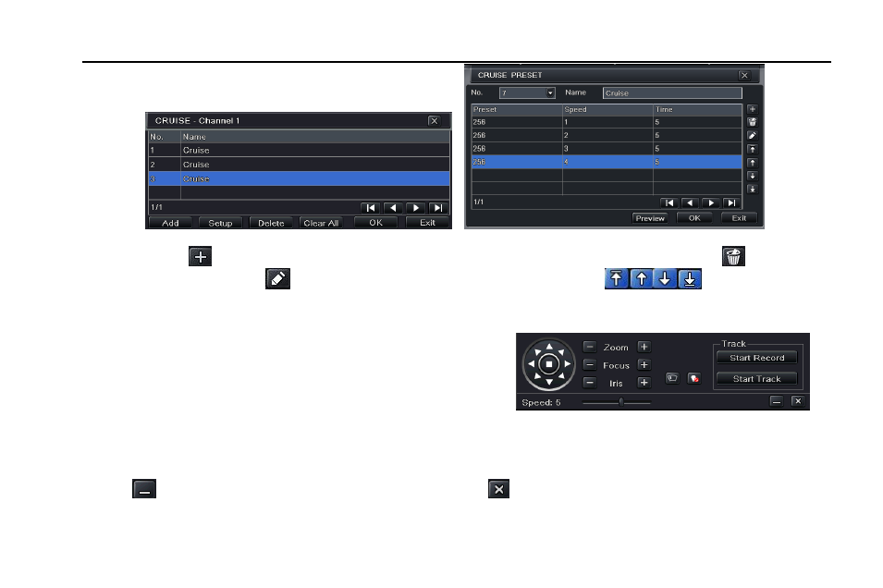The height and width of the screenshot is (588, 883).
Task: Open the cruise No. dropdown showing 7
Action: point(527,93)
